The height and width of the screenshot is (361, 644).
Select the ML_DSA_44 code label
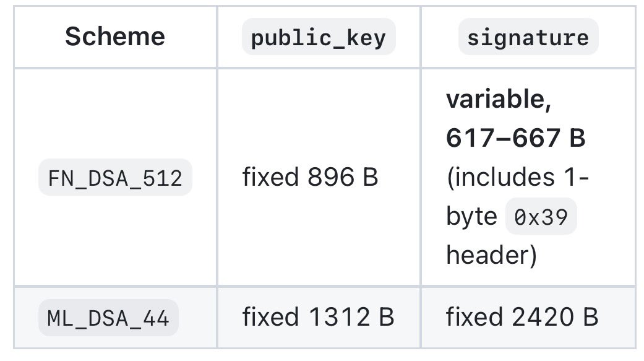(x=108, y=318)
